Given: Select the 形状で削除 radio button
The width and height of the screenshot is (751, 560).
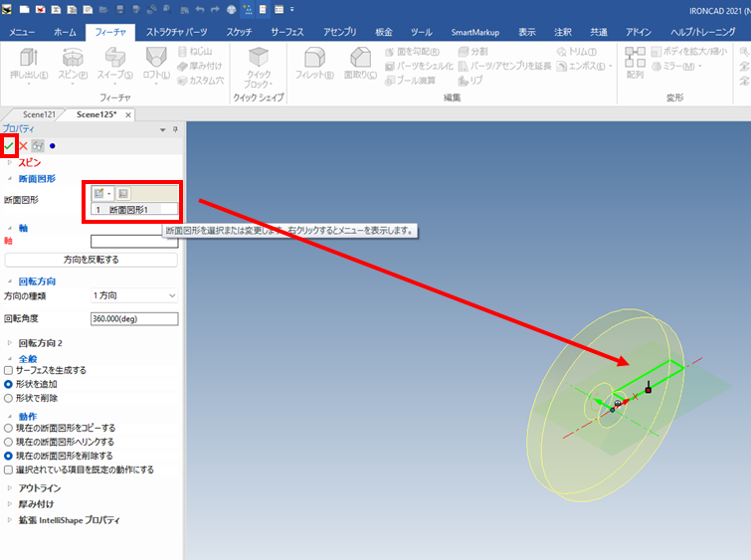Looking at the screenshot, I should [x=9, y=396].
